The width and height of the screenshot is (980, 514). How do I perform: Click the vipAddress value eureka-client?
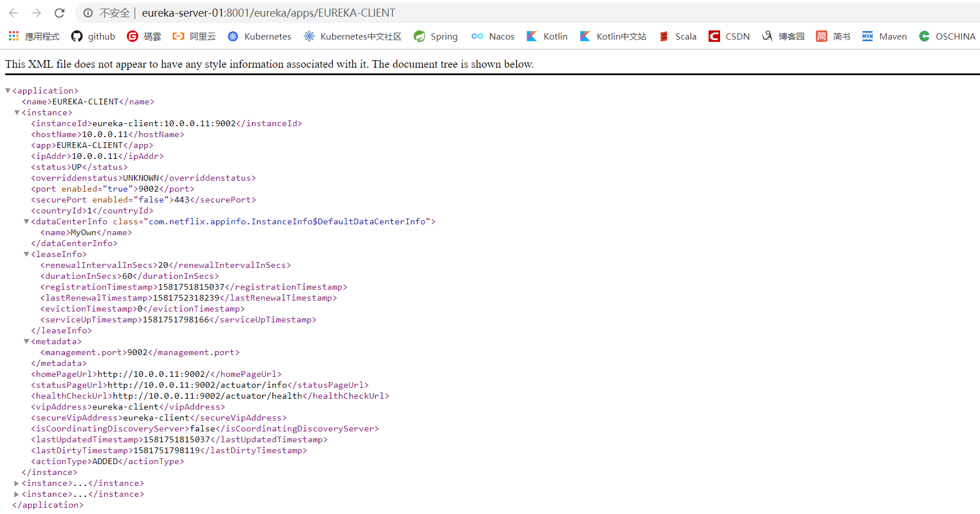click(126, 407)
